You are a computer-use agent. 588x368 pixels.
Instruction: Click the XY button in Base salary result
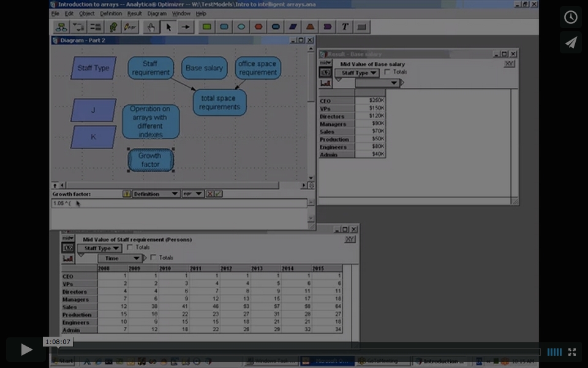coord(509,64)
